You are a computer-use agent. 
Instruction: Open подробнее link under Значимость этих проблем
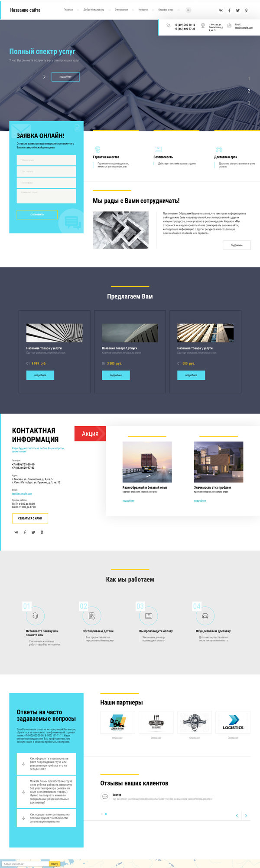coord(200,501)
